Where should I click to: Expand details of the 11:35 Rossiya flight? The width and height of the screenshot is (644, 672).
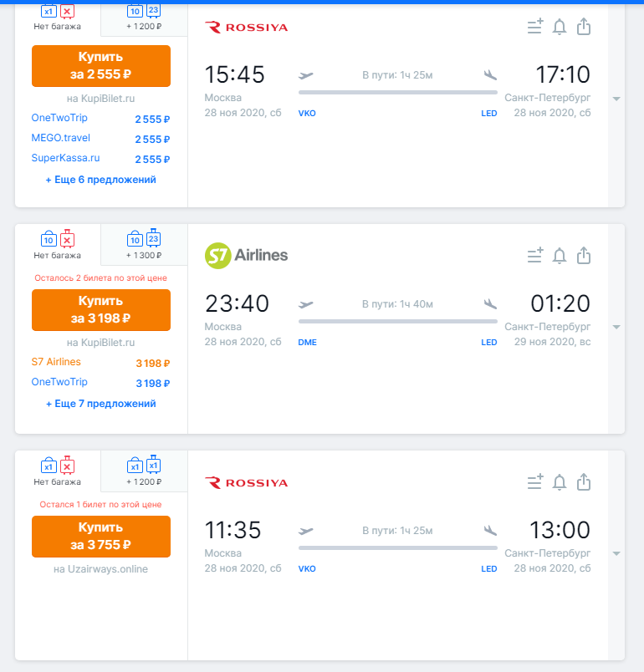tap(616, 553)
